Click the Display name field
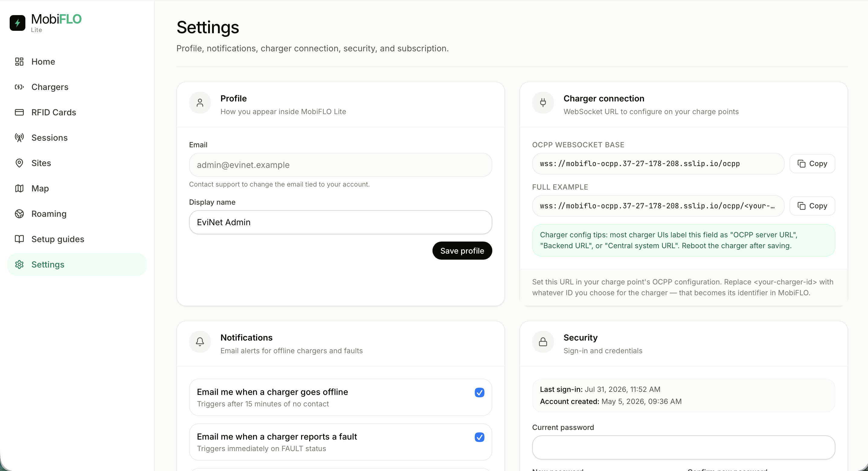Screen dimensions: 868x471 click(340, 222)
